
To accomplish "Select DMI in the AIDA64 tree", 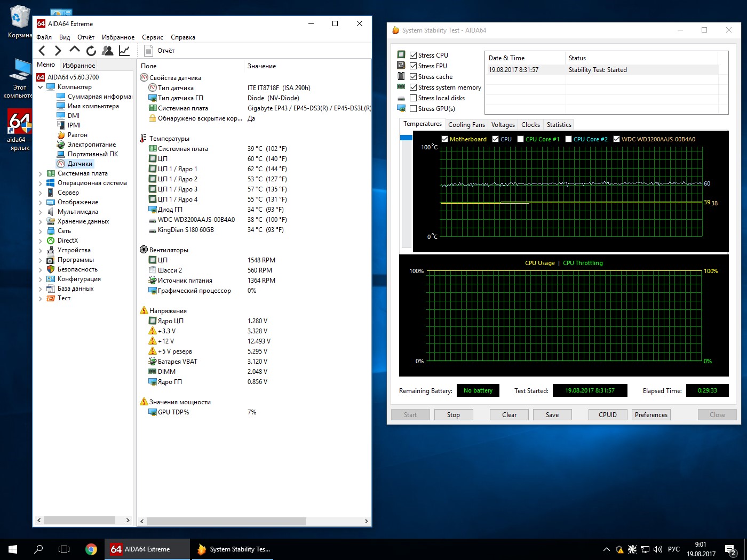I will coord(74,116).
